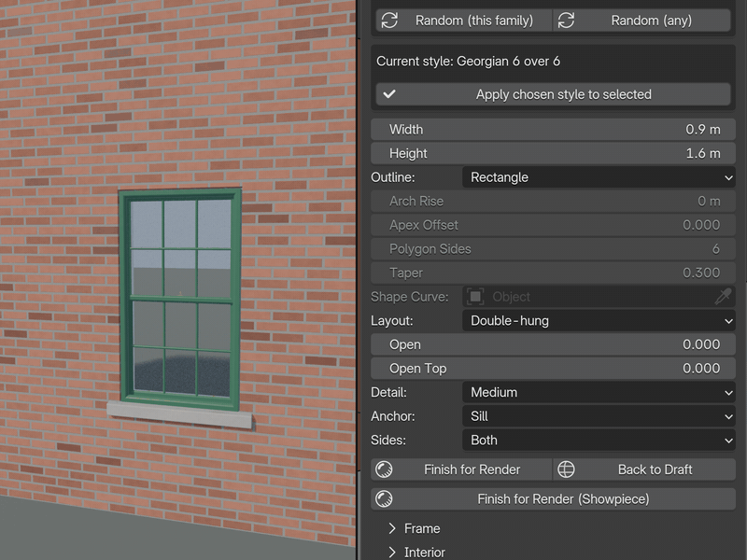Click the Open Top value slider
Image resolution: width=747 pixels, height=560 pixels.
(x=553, y=368)
